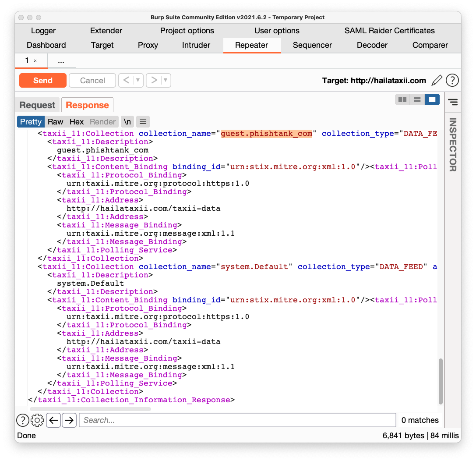This screenshot has height=461, width=476.
Task: Open SAML Raider Certificates tab
Action: pos(389,31)
